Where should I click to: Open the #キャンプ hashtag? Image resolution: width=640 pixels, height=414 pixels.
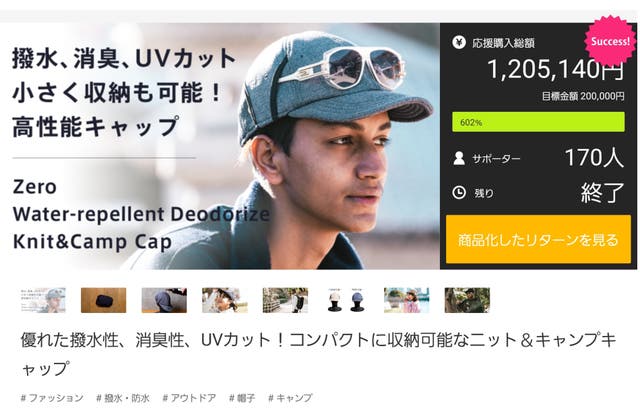click(290, 398)
